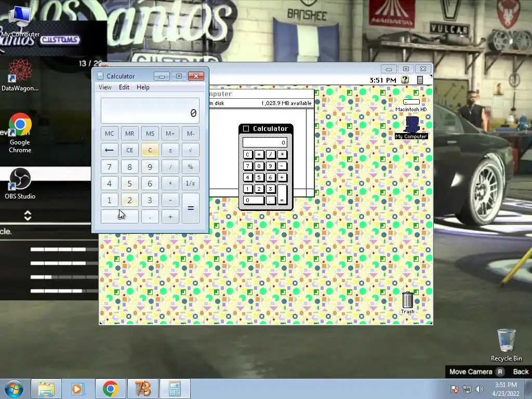Click the network tray icon
The image size is (532, 399).
[x=467, y=389]
